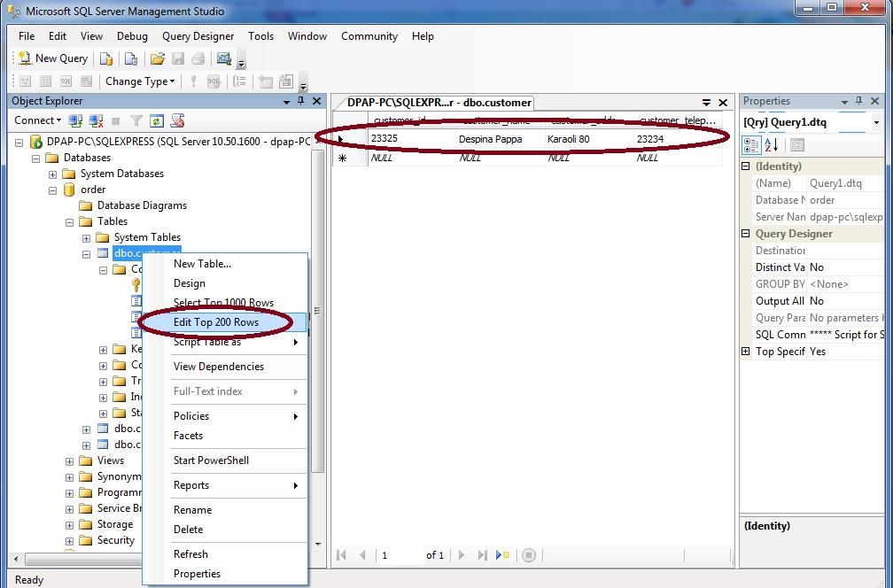Click the Add Table icon
Screen dimensions: 893x588
(266, 81)
